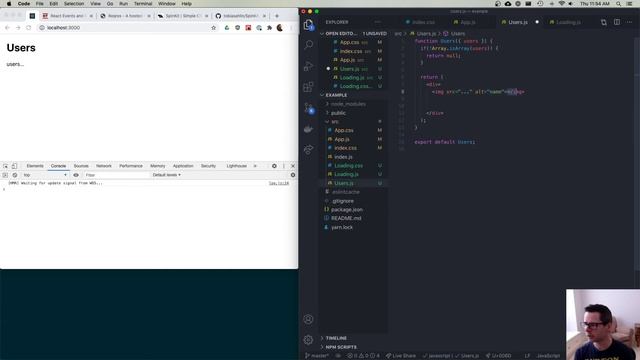Open Run and Debug view in activity bar

(309, 66)
